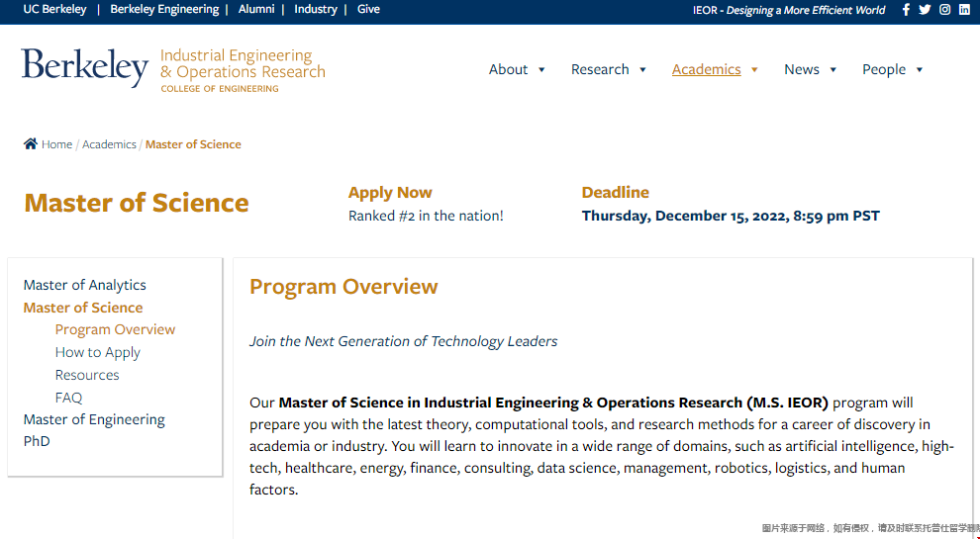Image resolution: width=980 pixels, height=539 pixels.
Task: Open the IEOR Instagram page icon
Action: pyautogui.click(x=945, y=9)
